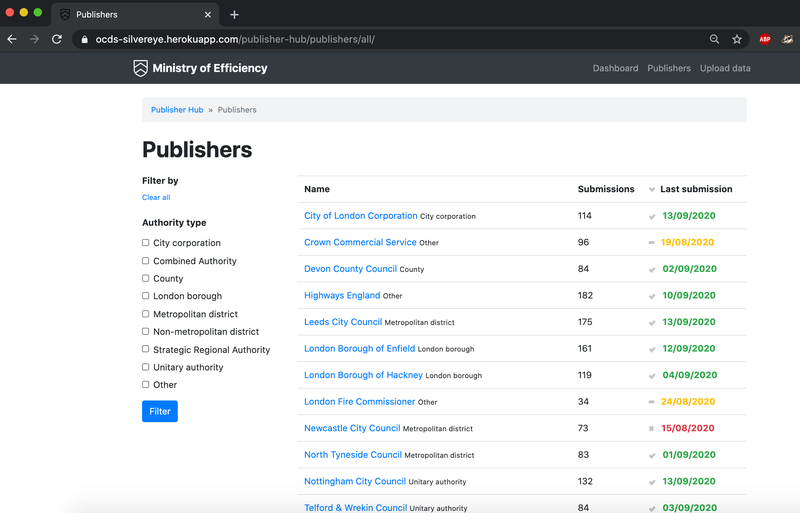Open London Borough of Hackney link
The image size is (800, 513).
coord(363,375)
